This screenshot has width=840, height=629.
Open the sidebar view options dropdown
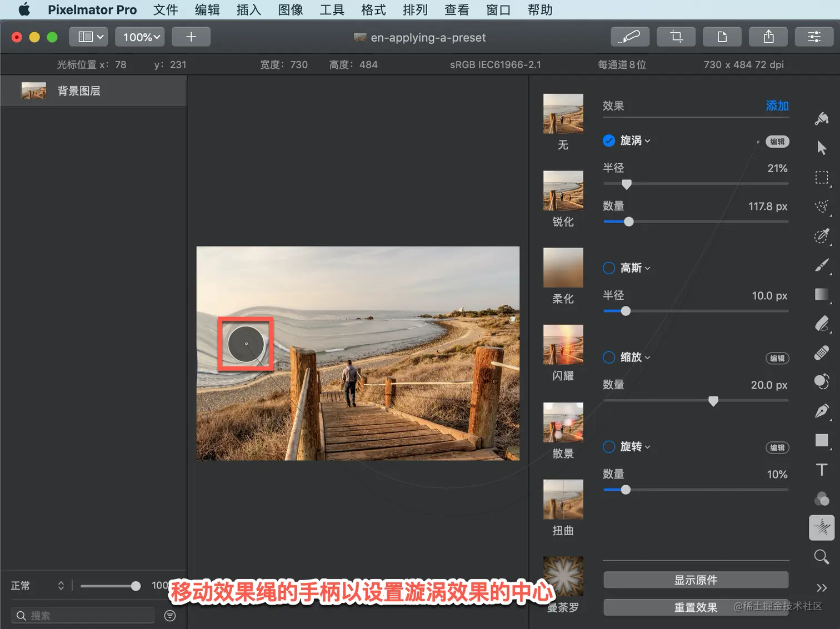(x=89, y=37)
